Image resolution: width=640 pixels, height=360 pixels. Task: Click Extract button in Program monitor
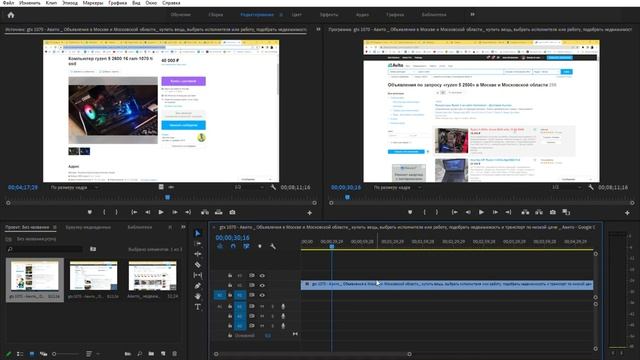click(539, 212)
